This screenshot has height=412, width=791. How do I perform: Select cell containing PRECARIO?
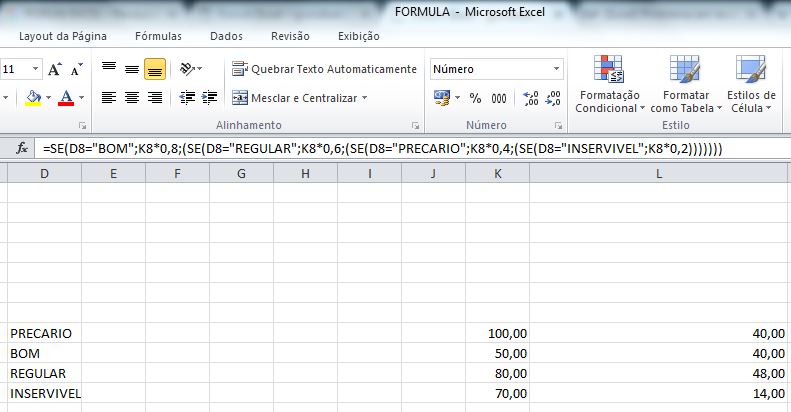[x=44, y=333]
